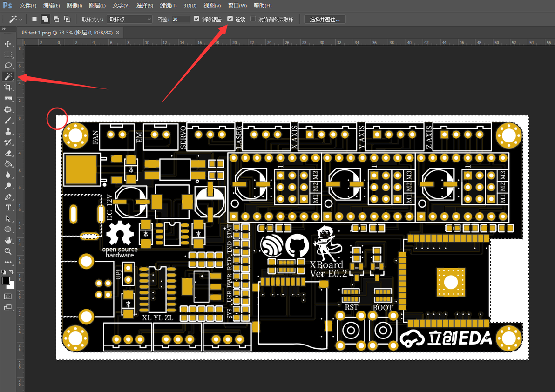Open the 滤镜(T) menu
Viewport: 555px width, 392px height.
168,6
